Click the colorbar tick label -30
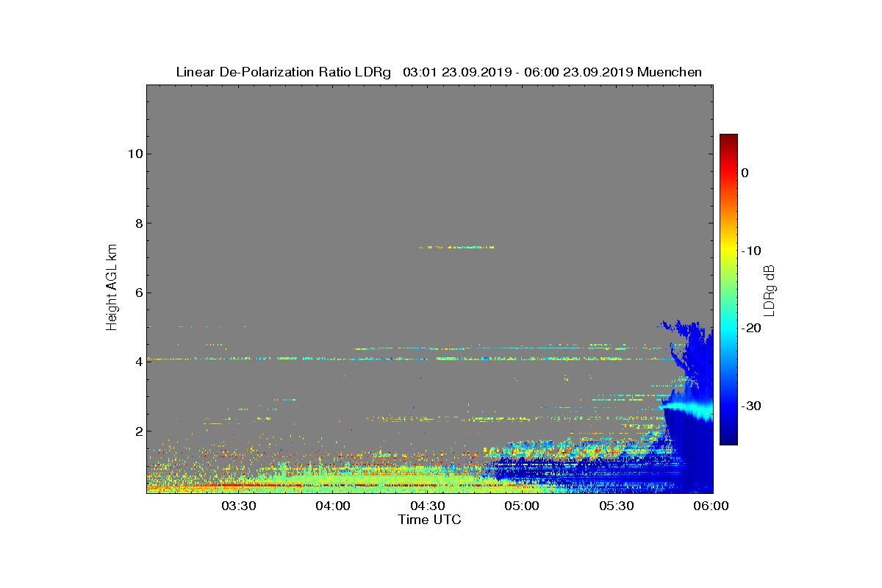This screenshot has width=882, height=588. pos(750,406)
